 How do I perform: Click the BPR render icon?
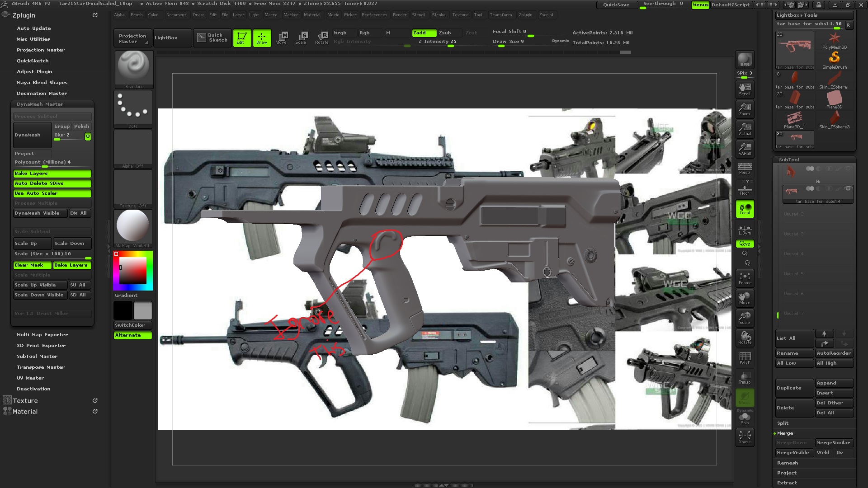tap(745, 60)
